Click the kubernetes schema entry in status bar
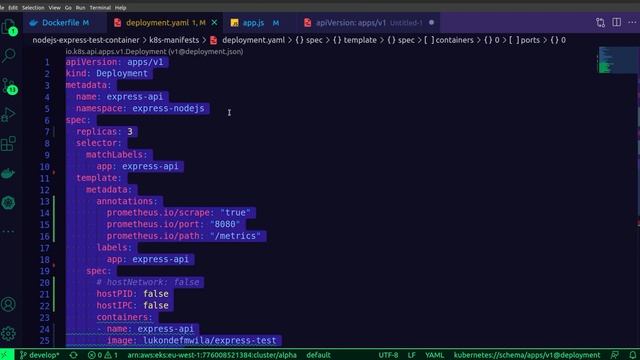 coord(527,355)
